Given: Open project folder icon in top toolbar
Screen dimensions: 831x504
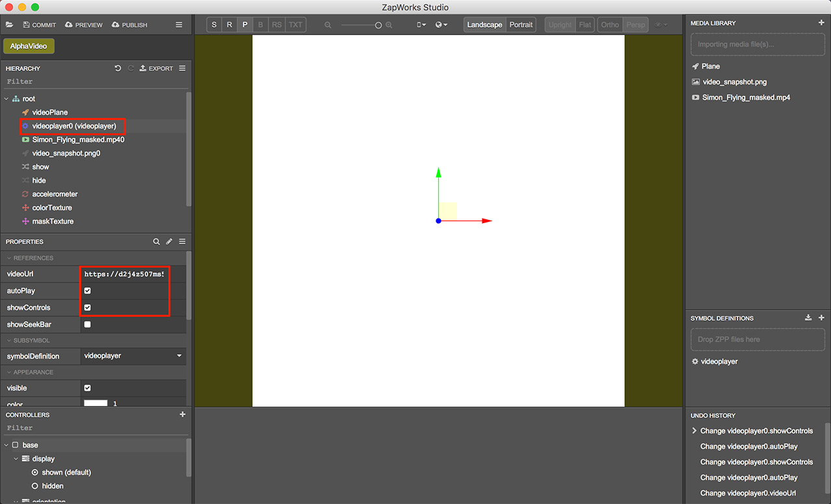Looking at the screenshot, I should 9,25.
